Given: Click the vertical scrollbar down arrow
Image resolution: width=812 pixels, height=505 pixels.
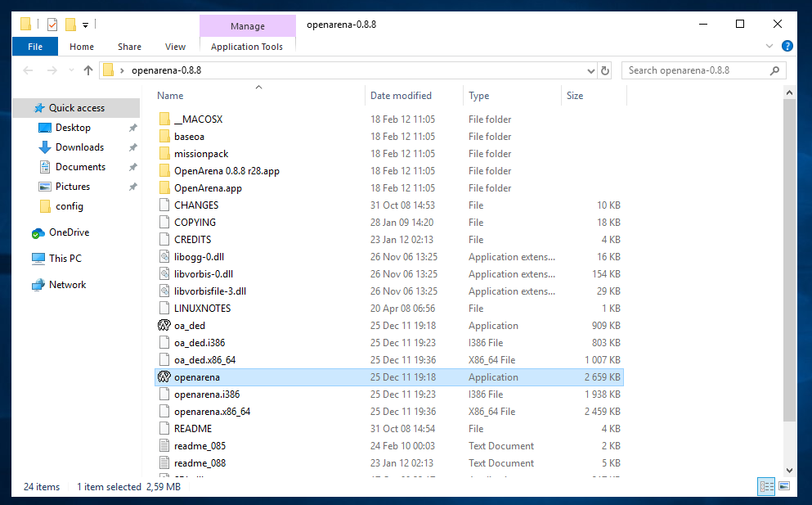Looking at the screenshot, I should 789,471.
